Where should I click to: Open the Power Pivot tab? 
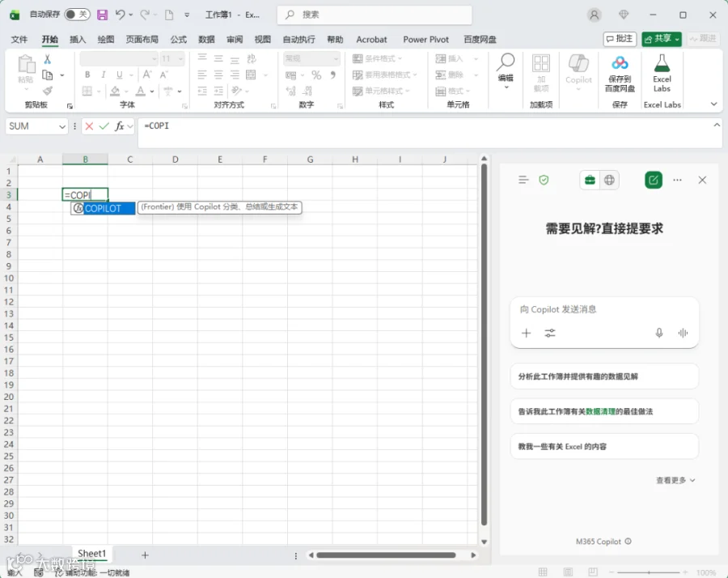(x=425, y=40)
